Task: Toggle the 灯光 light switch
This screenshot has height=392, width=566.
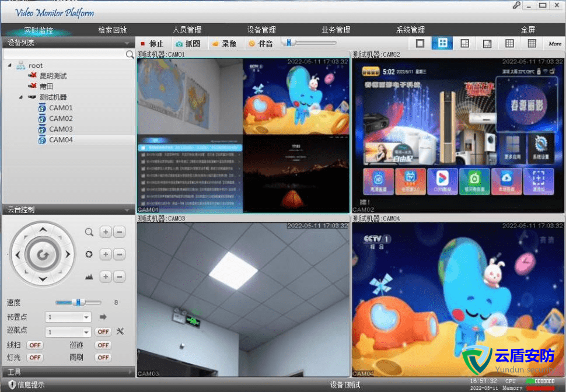Action: pos(34,357)
